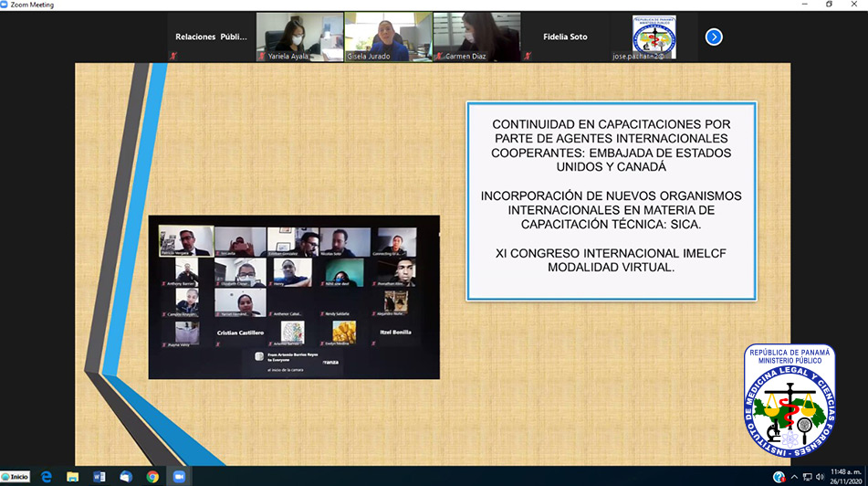The image size is (868, 486).
Task: Show next participants with the blue arrow
Action: coord(714,37)
